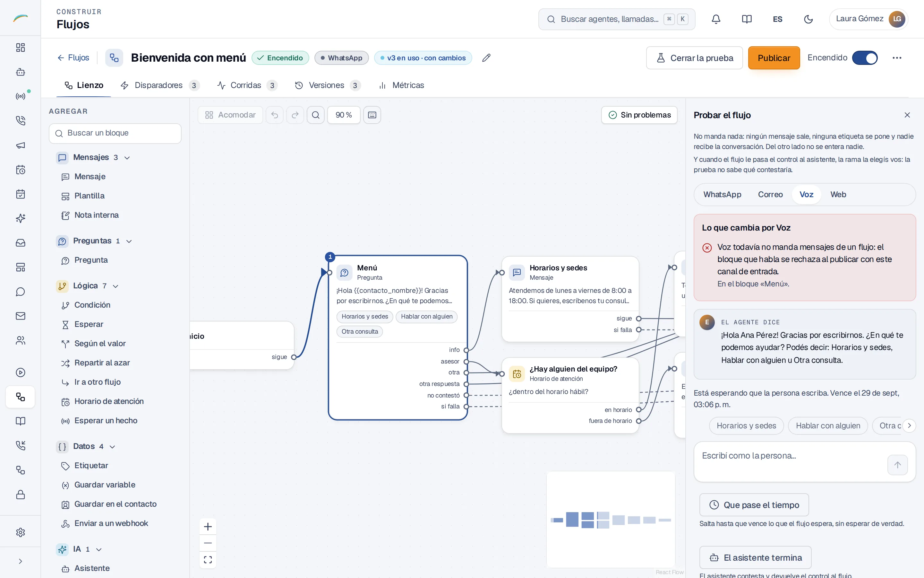924x578 pixels.
Task: Click Cerrar la prueba button
Action: click(x=695, y=58)
